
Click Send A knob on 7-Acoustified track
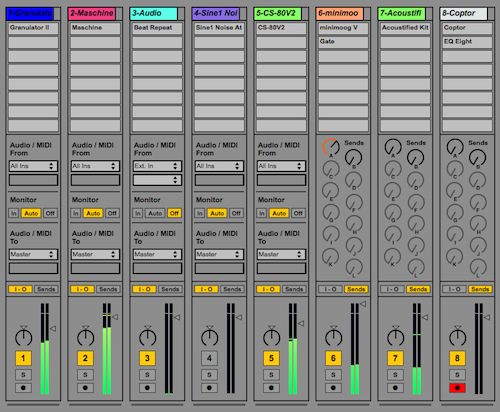click(393, 147)
